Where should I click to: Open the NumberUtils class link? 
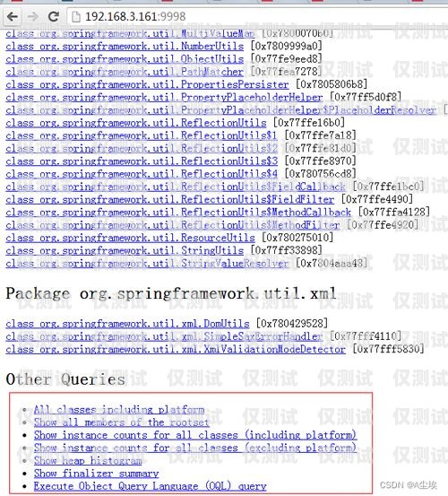[x=125, y=47]
